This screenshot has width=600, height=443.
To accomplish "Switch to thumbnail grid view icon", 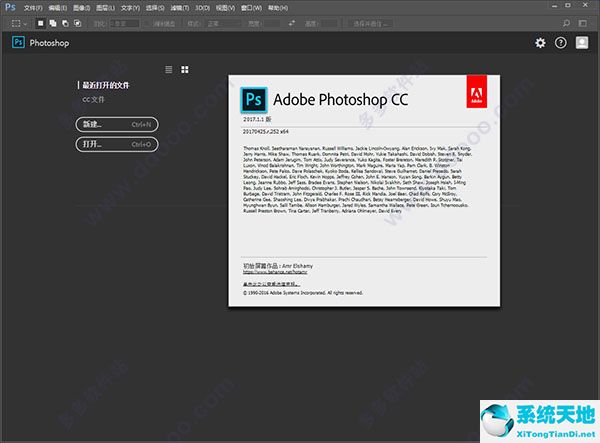I will click(x=185, y=70).
